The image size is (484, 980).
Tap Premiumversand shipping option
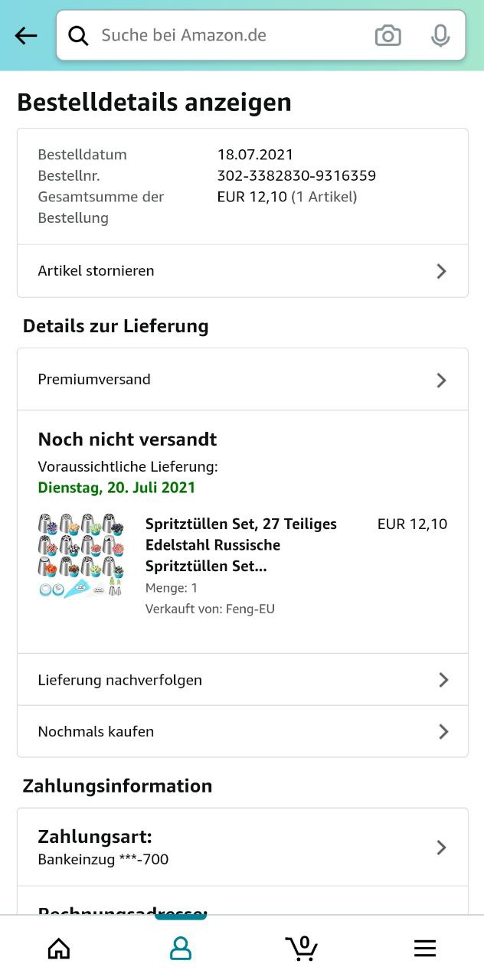(x=94, y=380)
